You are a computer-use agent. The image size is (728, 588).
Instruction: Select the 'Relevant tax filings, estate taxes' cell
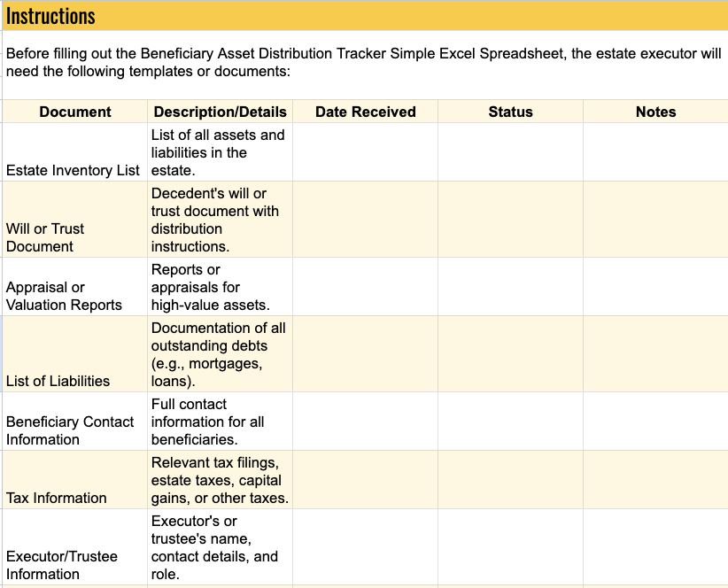pyautogui.click(x=220, y=480)
